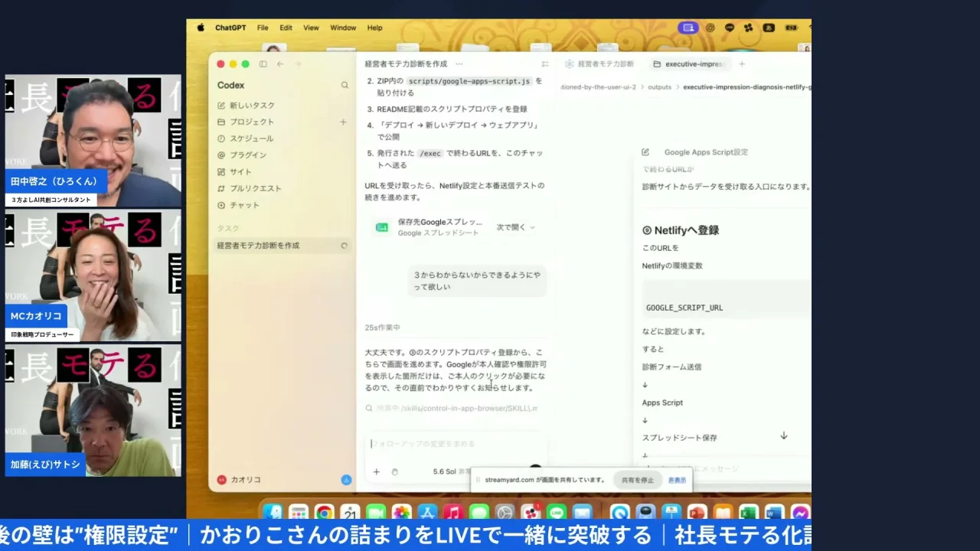Open Mail from the Dock
The height and width of the screenshot is (551, 980).
[x=583, y=513]
